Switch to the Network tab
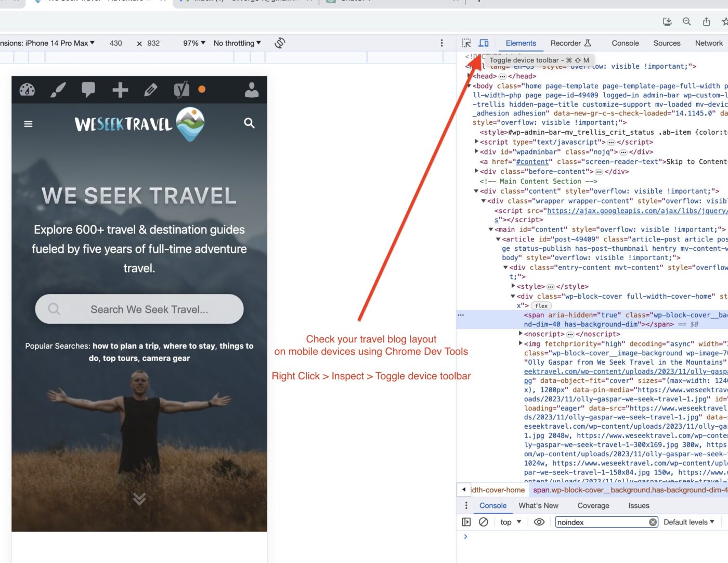Viewport: 728px width, 563px height. click(x=708, y=43)
